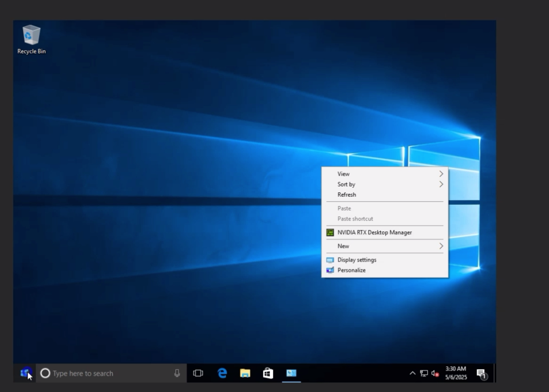The width and height of the screenshot is (549, 392).
Task: Open Display settings from the context menu
Action: coord(385,260)
